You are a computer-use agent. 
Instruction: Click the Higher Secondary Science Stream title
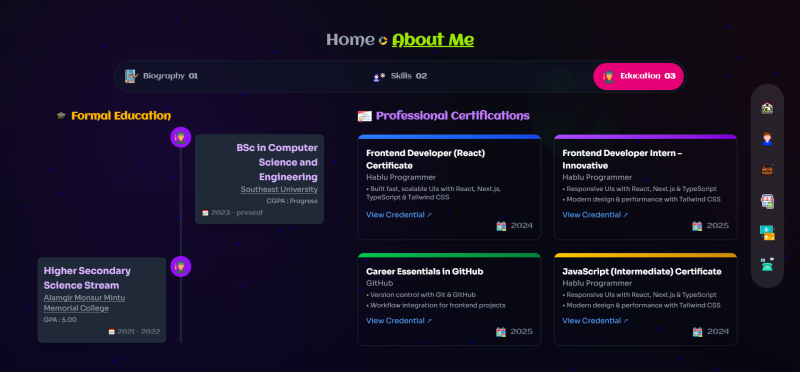pos(87,278)
